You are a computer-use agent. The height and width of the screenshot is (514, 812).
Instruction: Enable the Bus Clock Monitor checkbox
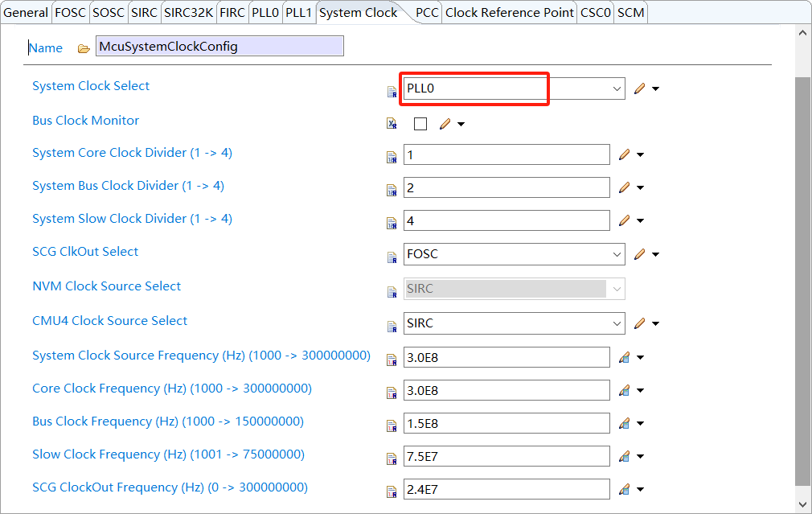coord(420,124)
